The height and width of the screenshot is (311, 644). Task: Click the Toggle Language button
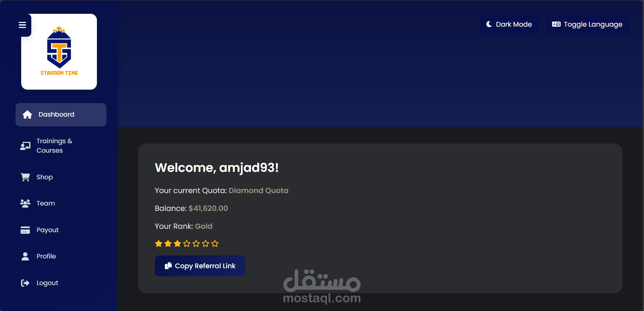[587, 24]
